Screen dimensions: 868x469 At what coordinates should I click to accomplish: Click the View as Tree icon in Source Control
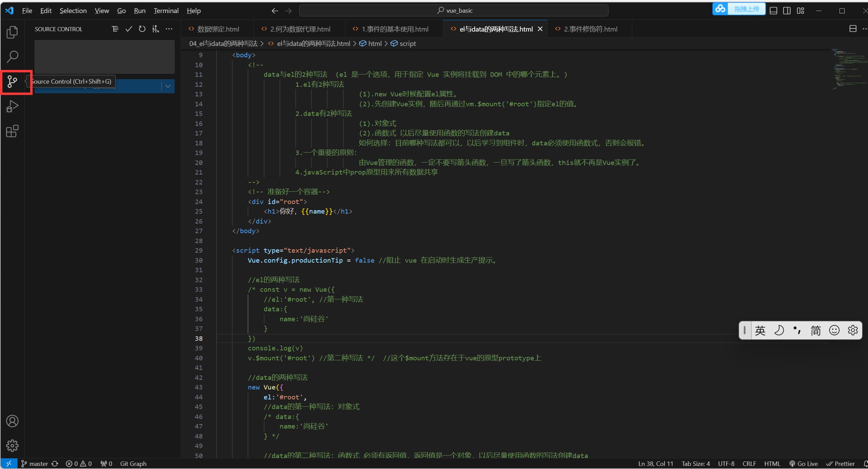[115, 29]
